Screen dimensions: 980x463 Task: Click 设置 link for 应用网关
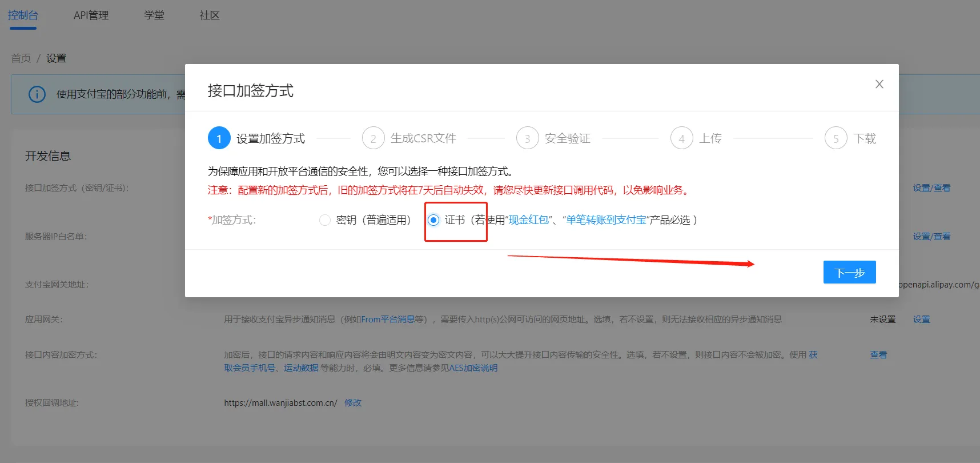coord(921,320)
